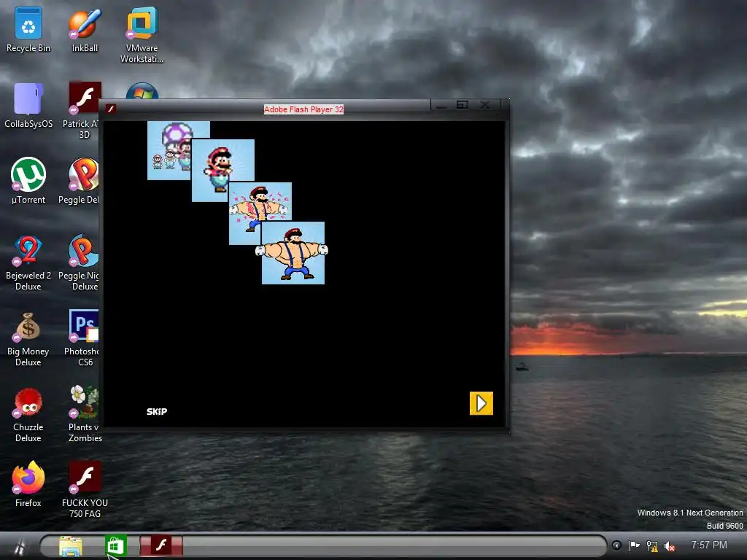Launch Chuzzle Deluxe

pos(28,414)
